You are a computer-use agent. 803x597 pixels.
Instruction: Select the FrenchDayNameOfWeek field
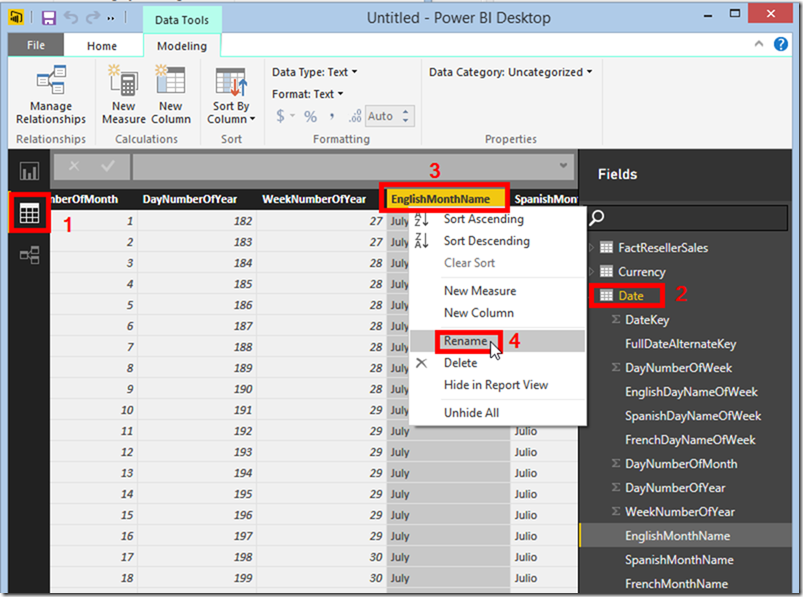pos(690,440)
